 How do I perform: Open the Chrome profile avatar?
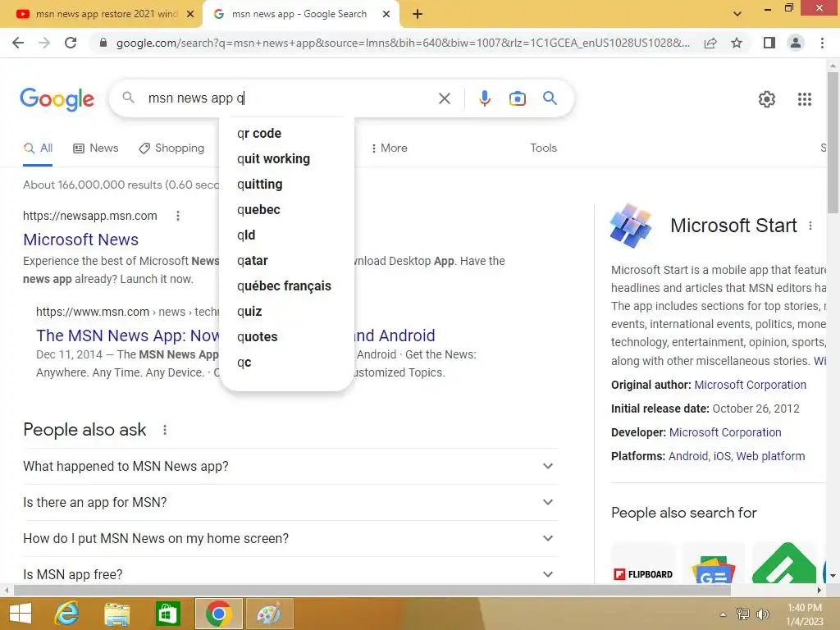[x=796, y=43]
